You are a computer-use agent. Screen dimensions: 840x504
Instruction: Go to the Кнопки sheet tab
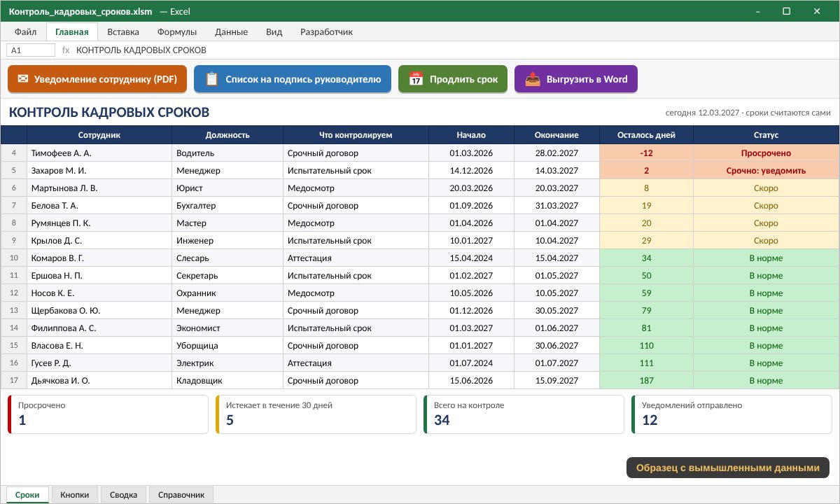(75, 495)
